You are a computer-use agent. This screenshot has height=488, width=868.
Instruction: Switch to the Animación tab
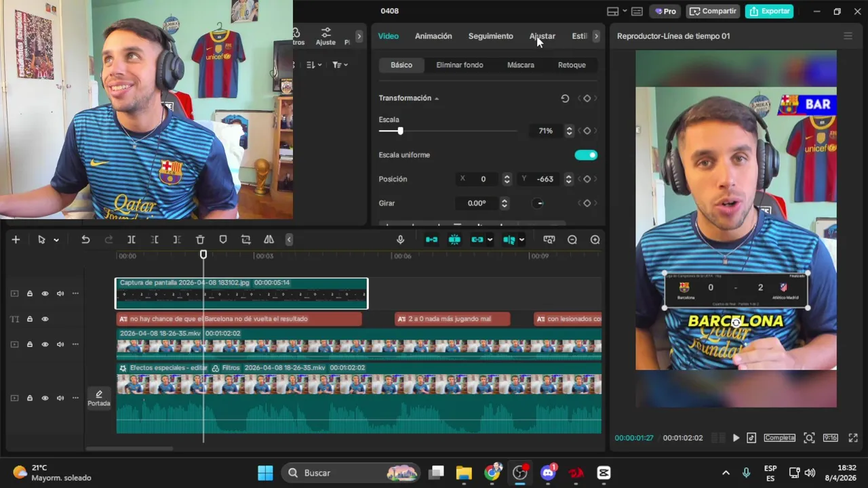pyautogui.click(x=433, y=36)
